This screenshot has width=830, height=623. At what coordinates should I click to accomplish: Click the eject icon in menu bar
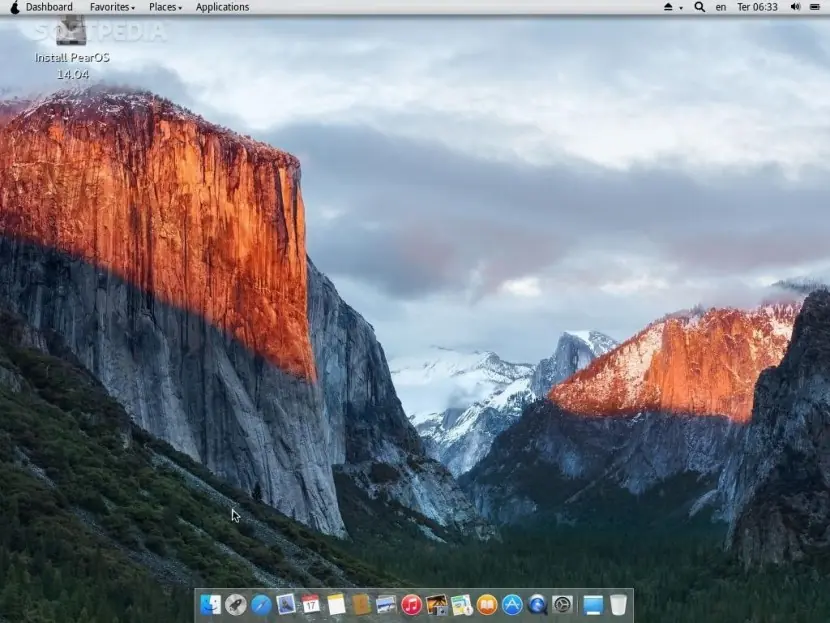coord(668,7)
